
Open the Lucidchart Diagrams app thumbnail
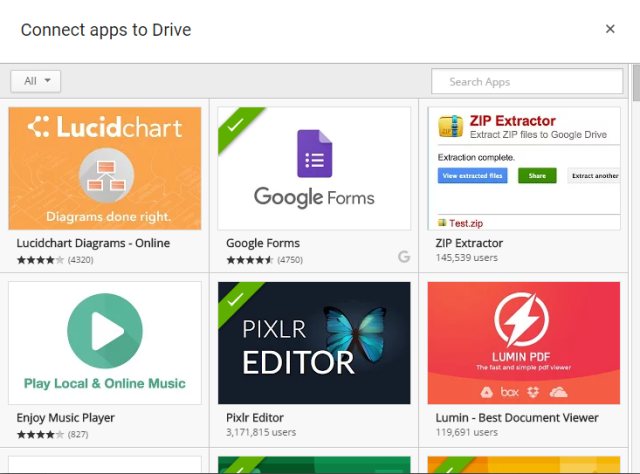click(x=105, y=168)
